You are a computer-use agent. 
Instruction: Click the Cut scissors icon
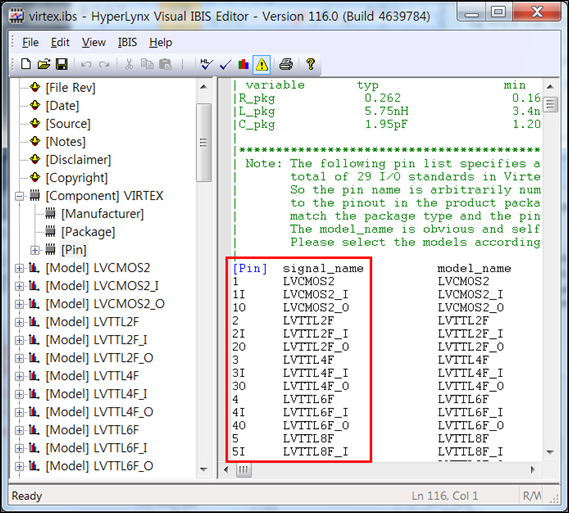click(x=129, y=64)
